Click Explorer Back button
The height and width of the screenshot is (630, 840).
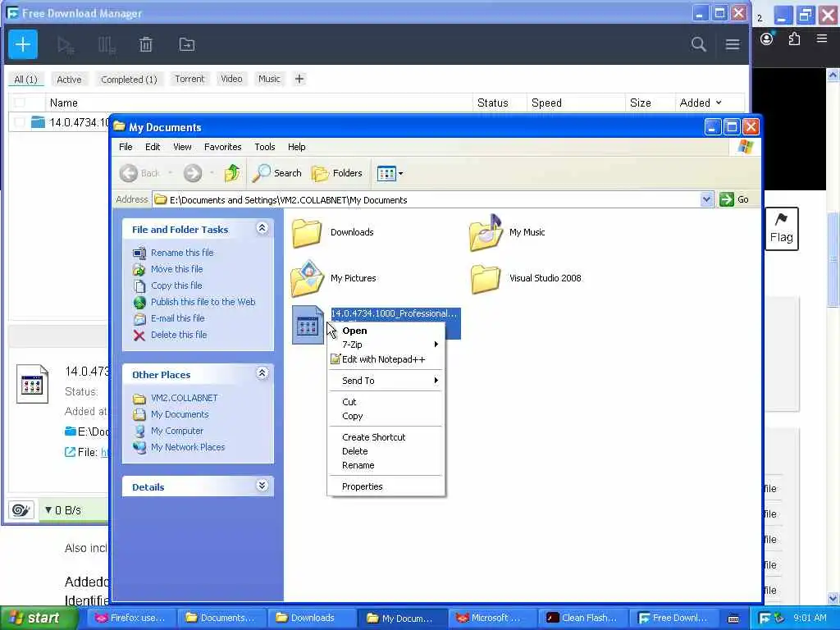tap(139, 173)
